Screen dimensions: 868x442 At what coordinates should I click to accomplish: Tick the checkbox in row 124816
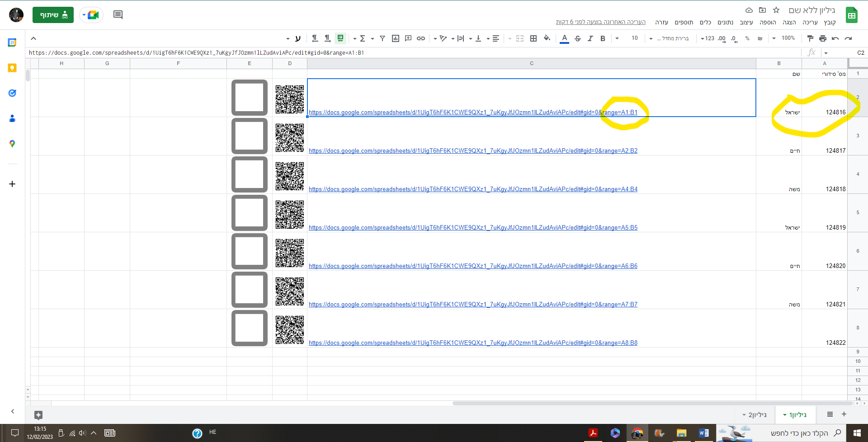(250, 98)
